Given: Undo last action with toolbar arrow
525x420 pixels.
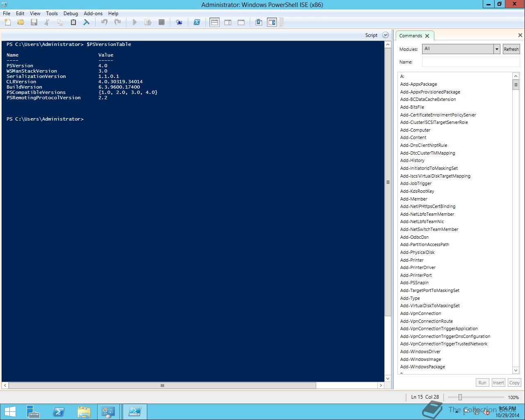Looking at the screenshot, I should click(104, 23).
